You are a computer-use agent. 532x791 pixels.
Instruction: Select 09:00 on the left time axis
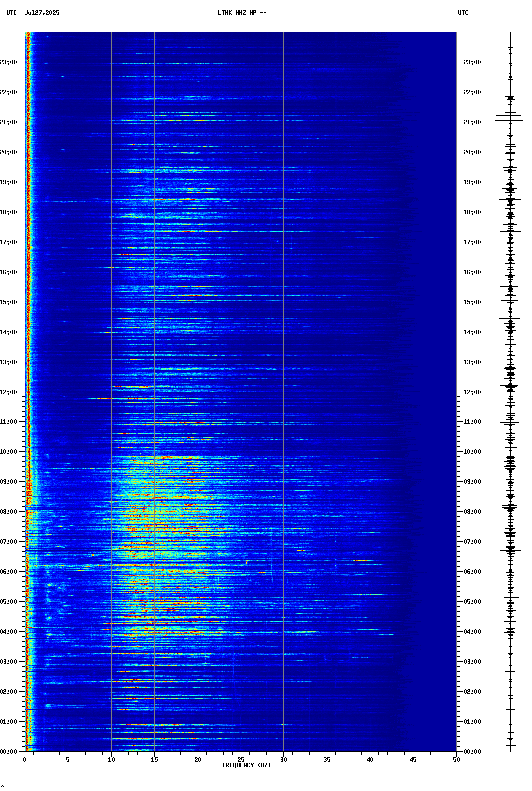coord(8,482)
